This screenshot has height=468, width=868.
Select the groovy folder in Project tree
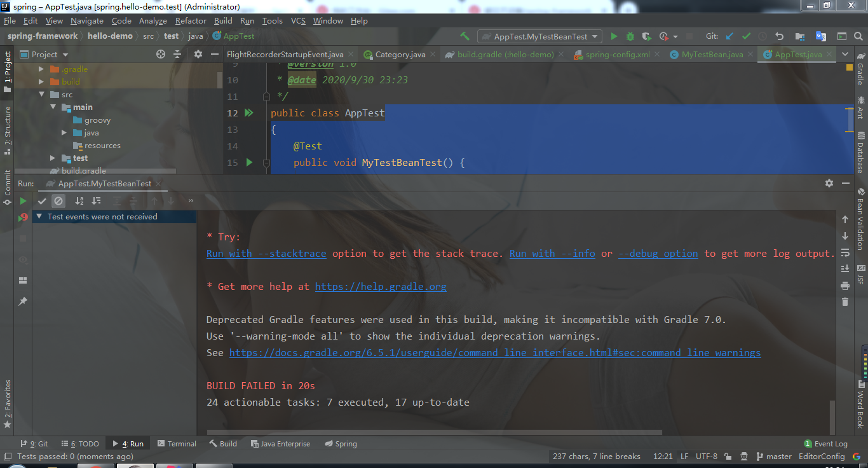pyautogui.click(x=97, y=120)
